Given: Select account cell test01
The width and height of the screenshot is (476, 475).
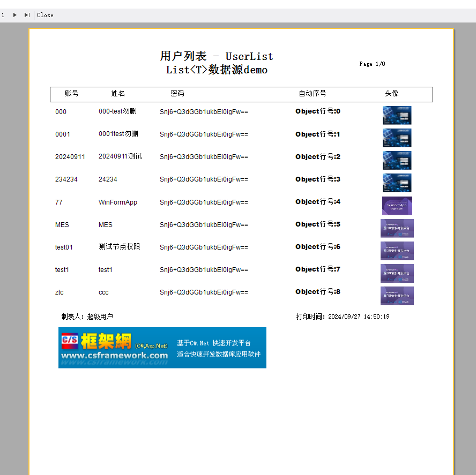Looking at the screenshot, I should point(64,247).
